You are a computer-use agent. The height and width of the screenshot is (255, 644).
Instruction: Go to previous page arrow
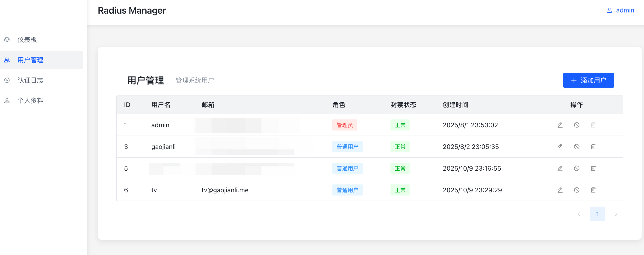(579, 214)
